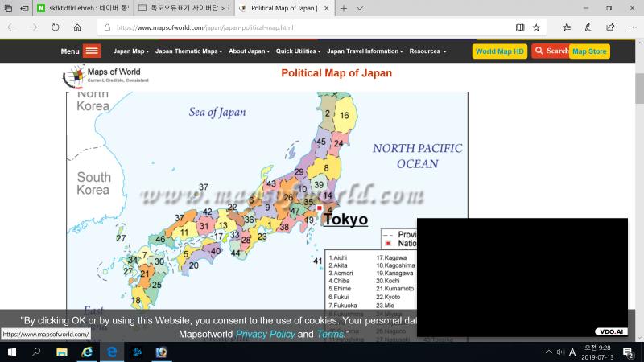The width and height of the screenshot is (644, 362).
Task: Close the Political Map of Japan tab
Action: [327, 8]
